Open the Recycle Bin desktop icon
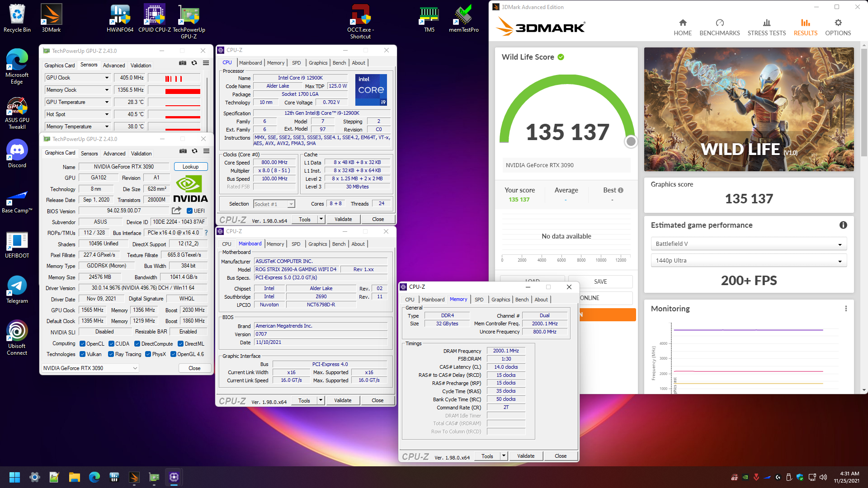Viewport: 868px width, 488px height. [17, 18]
